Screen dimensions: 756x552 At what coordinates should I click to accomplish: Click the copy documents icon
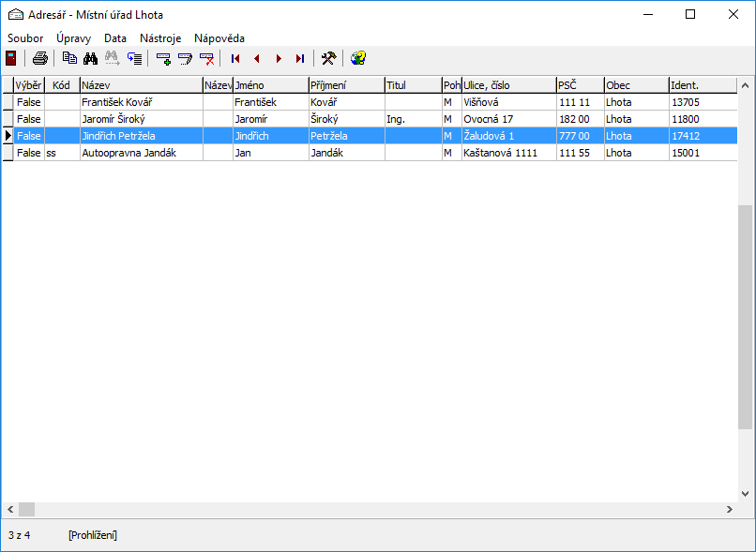tap(70, 58)
